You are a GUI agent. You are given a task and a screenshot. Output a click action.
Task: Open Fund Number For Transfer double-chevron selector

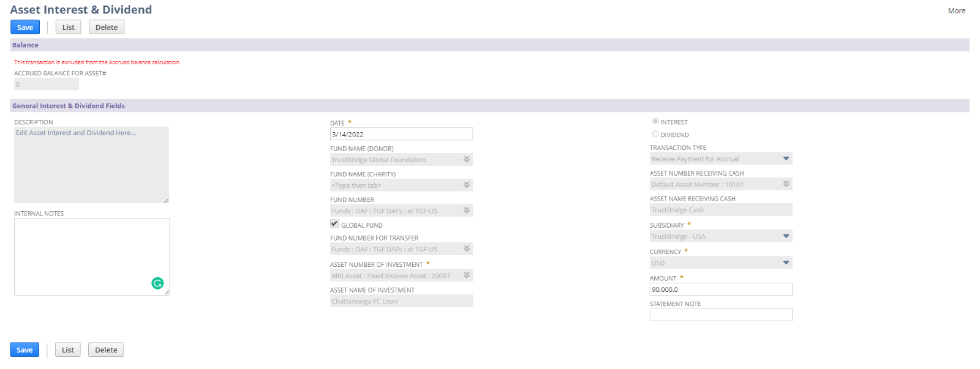coord(467,249)
